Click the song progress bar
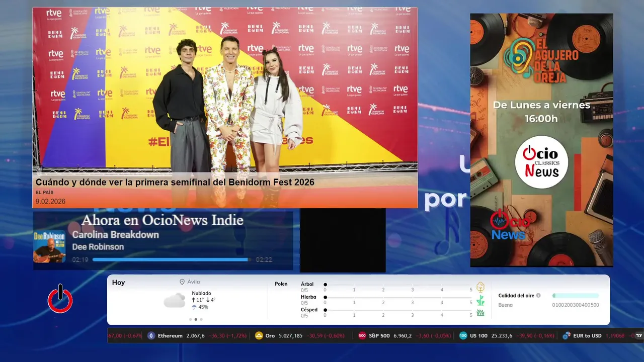 coord(172,260)
